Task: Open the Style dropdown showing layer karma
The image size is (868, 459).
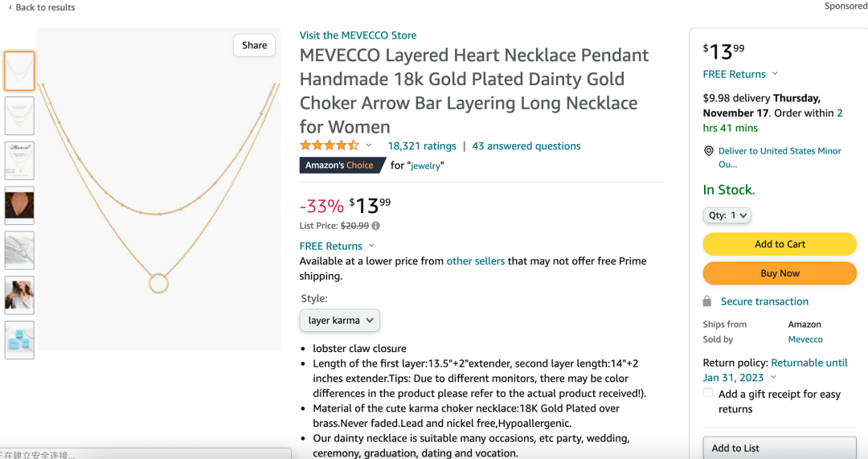Action: pos(340,321)
